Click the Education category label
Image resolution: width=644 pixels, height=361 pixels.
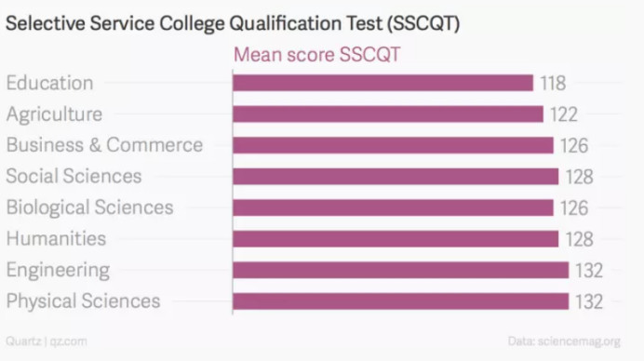pos(49,83)
